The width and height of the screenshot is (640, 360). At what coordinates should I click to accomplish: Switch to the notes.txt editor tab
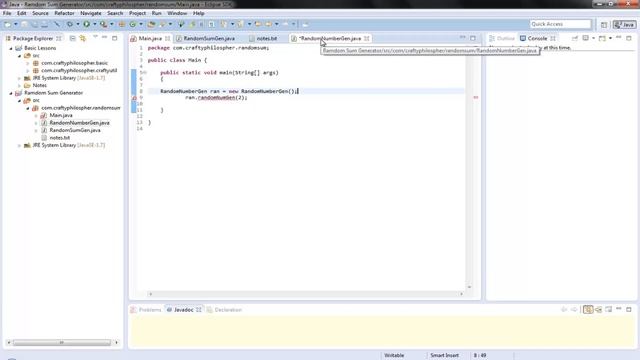click(264, 38)
